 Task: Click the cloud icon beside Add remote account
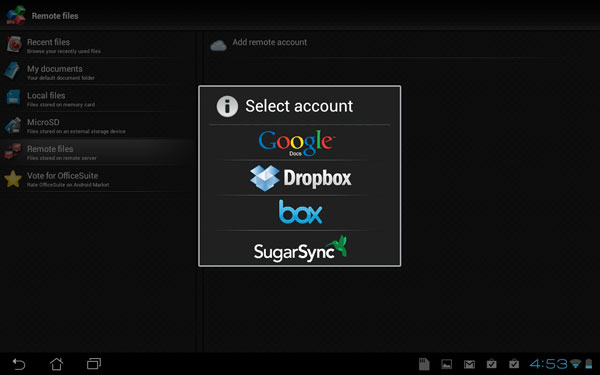point(218,45)
